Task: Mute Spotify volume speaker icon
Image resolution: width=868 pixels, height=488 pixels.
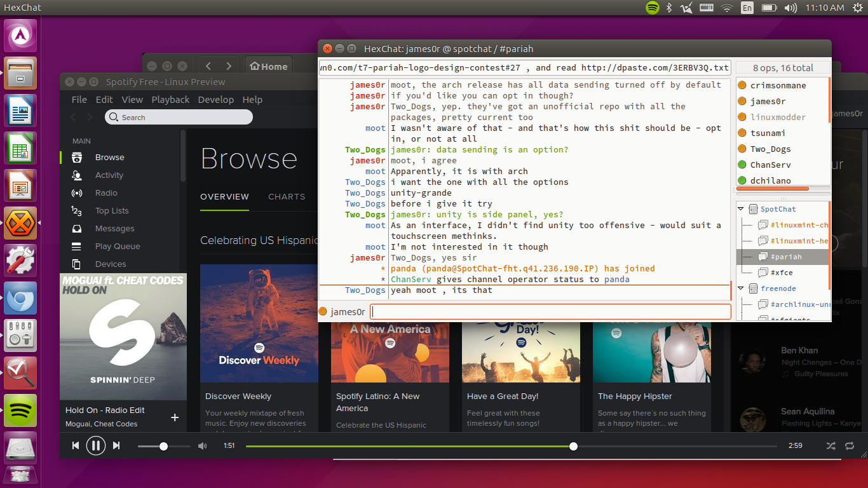Action: pos(202,446)
